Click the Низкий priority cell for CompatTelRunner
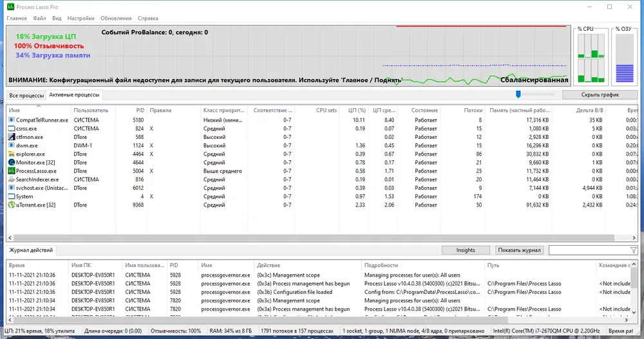This screenshot has width=644, height=339. pos(223,120)
